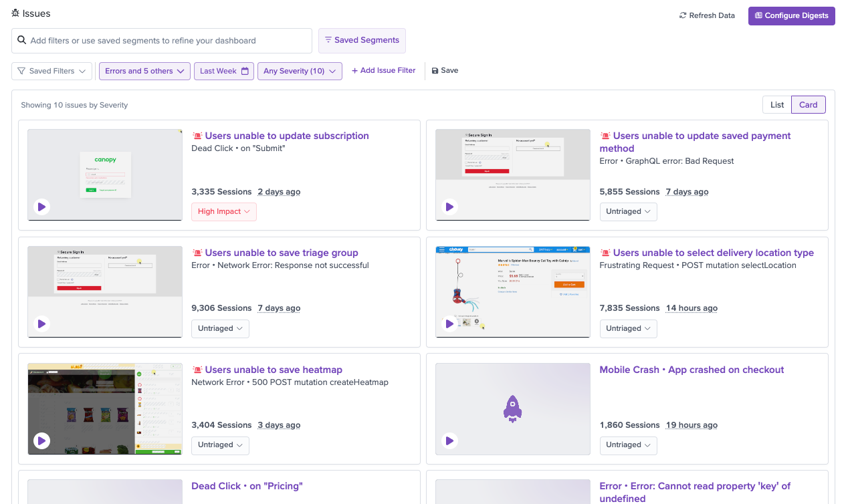
Task: Open Configure Digests
Action: (791, 15)
